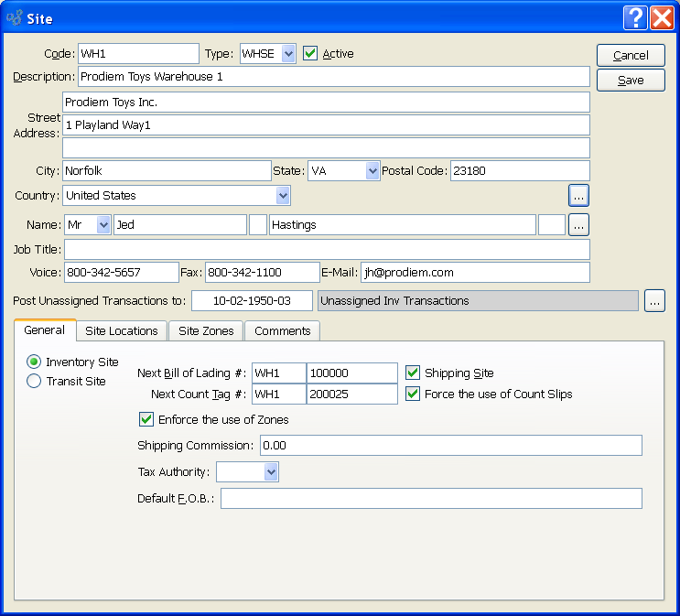The width and height of the screenshot is (680, 616).
Task: Expand the Tax Authority dropdown
Action: pos(270,472)
